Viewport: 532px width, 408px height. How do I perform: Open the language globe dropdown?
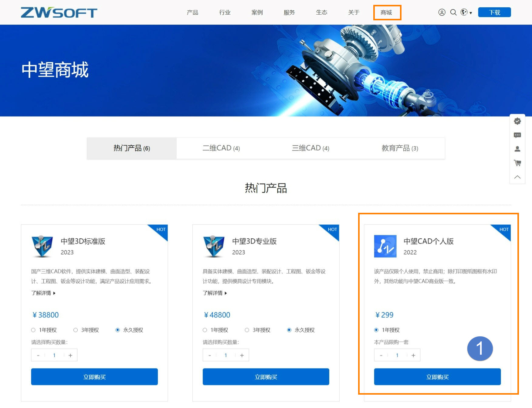pyautogui.click(x=466, y=12)
